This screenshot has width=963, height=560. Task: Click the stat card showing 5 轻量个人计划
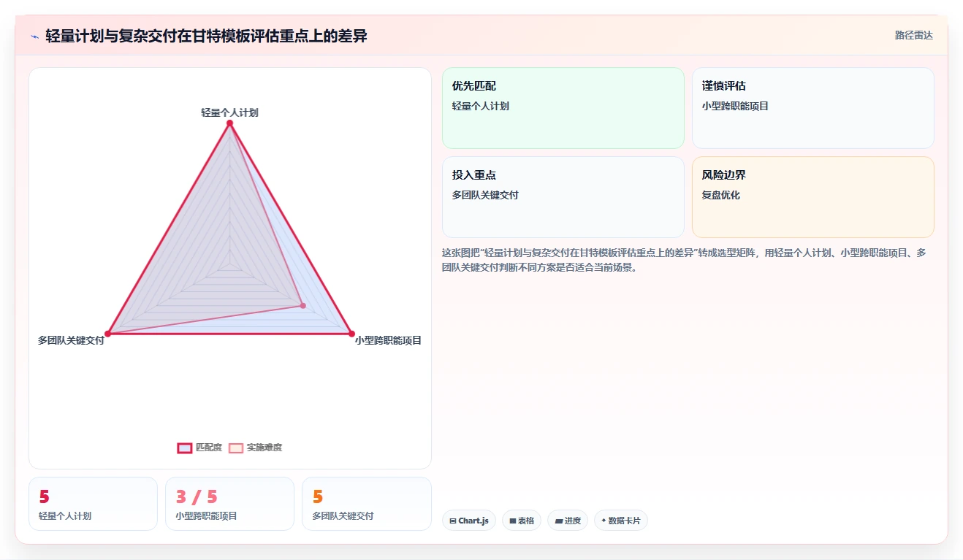pyautogui.click(x=93, y=504)
